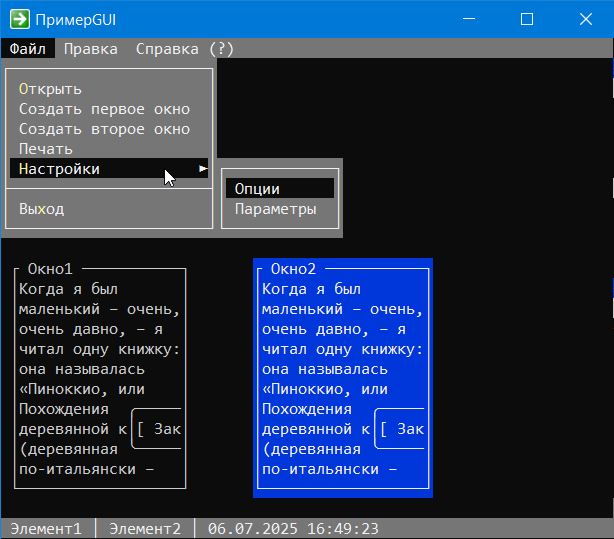The image size is (614, 539).
Task: Open the Справка (?) menu
Action: 185,49
